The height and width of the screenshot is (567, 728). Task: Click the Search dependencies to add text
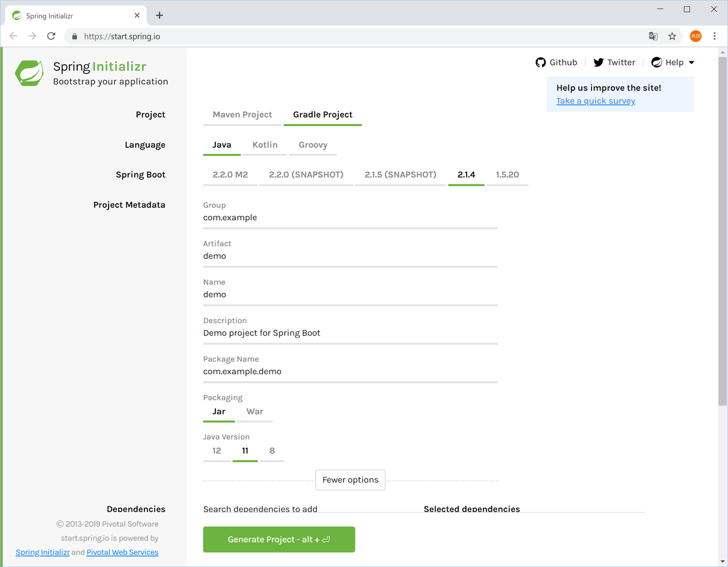[x=260, y=509]
